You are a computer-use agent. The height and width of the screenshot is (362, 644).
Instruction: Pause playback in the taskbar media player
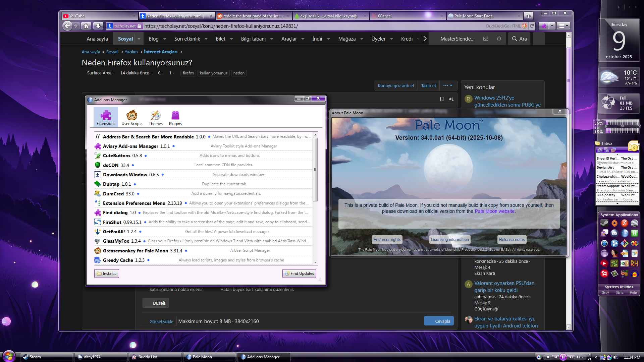563,357
